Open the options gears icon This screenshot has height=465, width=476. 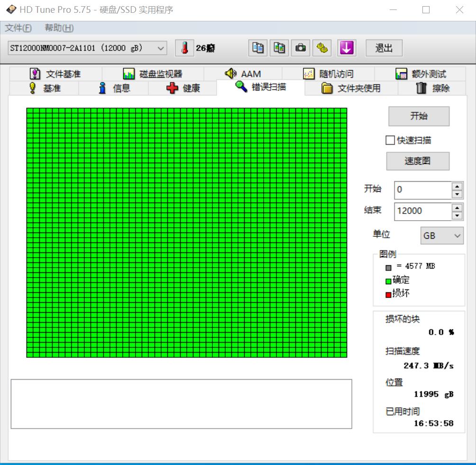coord(322,48)
